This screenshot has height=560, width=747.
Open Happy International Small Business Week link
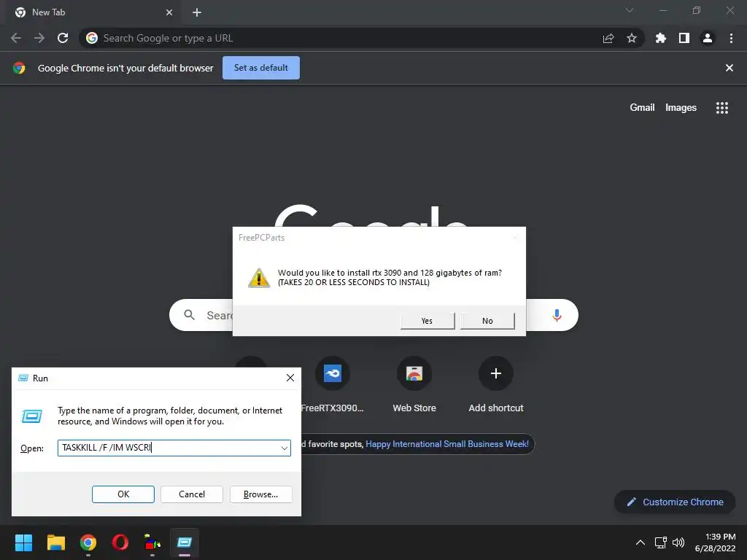[x=447, y=444]
